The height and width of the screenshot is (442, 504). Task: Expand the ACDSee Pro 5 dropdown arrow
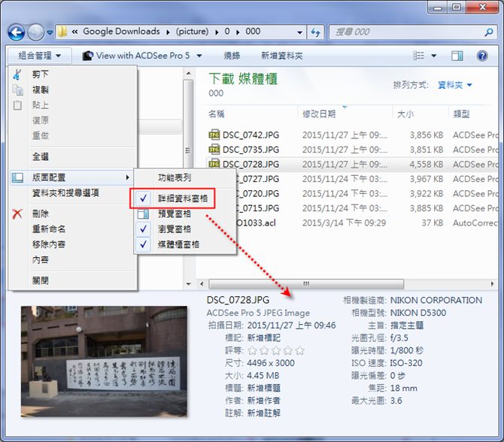(199, 56)
